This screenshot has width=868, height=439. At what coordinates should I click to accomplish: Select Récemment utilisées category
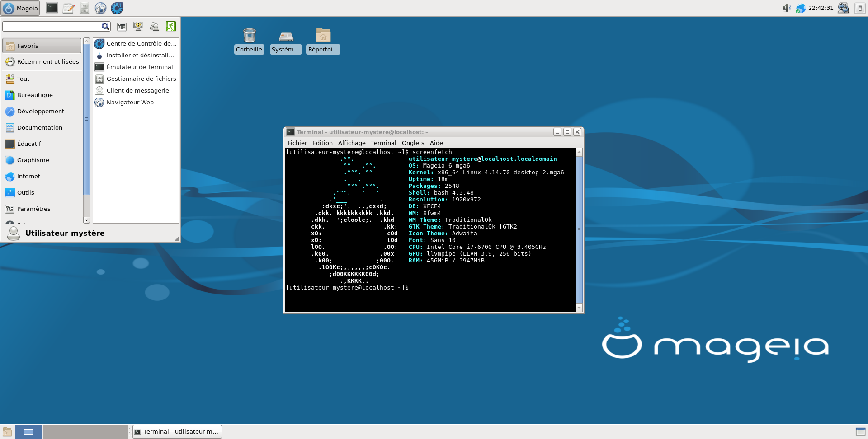tap(42, 62)
